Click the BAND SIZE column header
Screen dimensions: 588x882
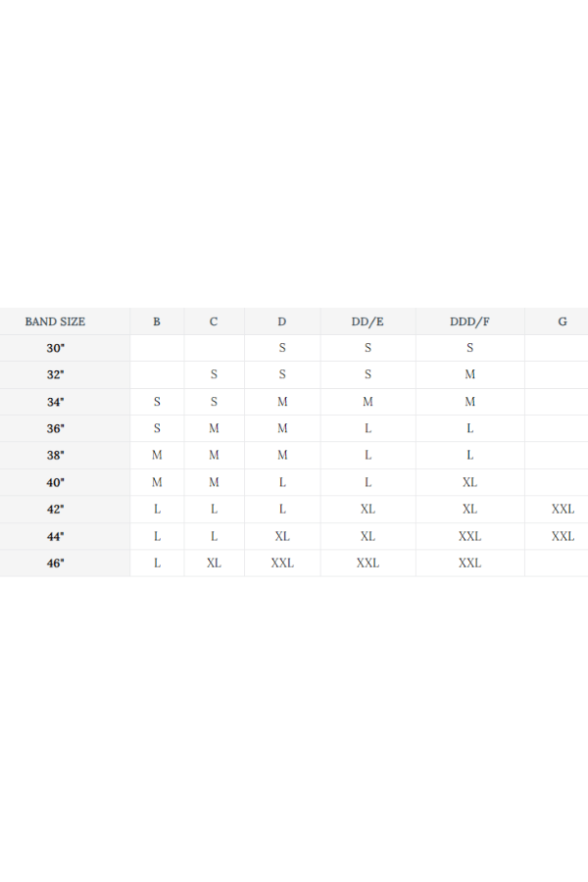click(x=55, y=321)
